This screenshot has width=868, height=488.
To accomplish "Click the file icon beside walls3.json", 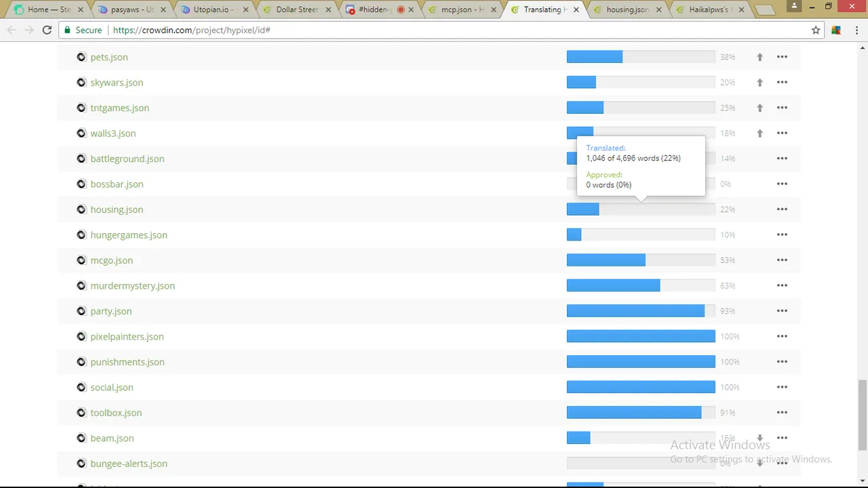I will (81, 134).
